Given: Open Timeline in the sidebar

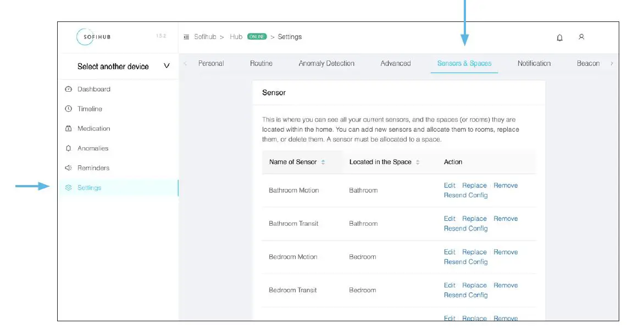Looking at the screenshot, I should (90, 109).
